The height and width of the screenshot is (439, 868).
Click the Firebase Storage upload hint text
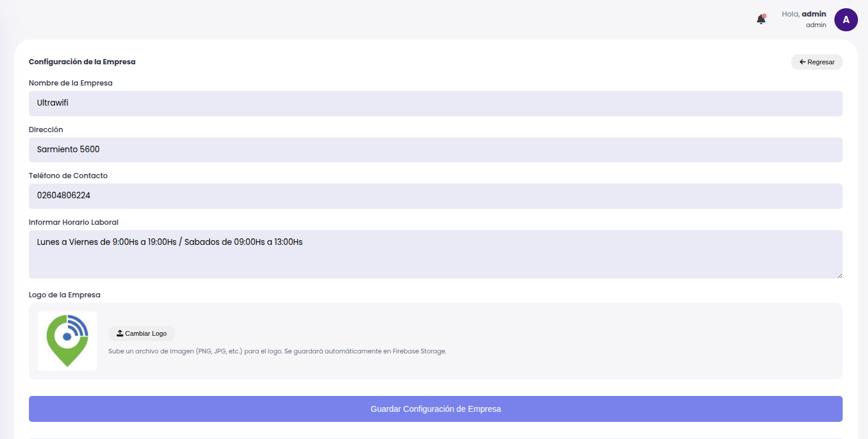pyautogui.click(x=277, y=351)
